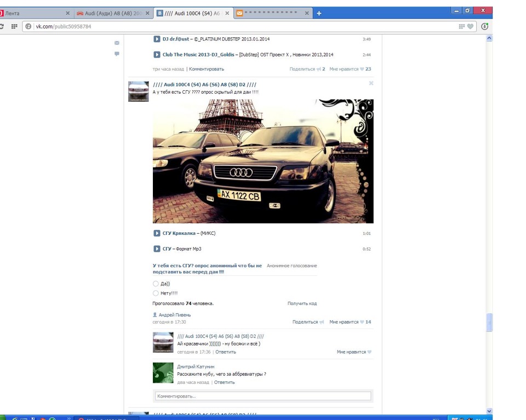Open Дмитрий Катунин's profile name

point(196,367)
